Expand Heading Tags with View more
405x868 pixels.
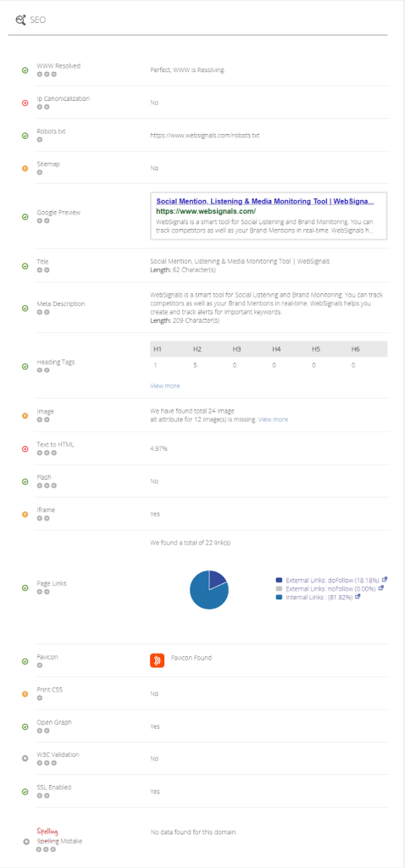click(x=165, y=386)
